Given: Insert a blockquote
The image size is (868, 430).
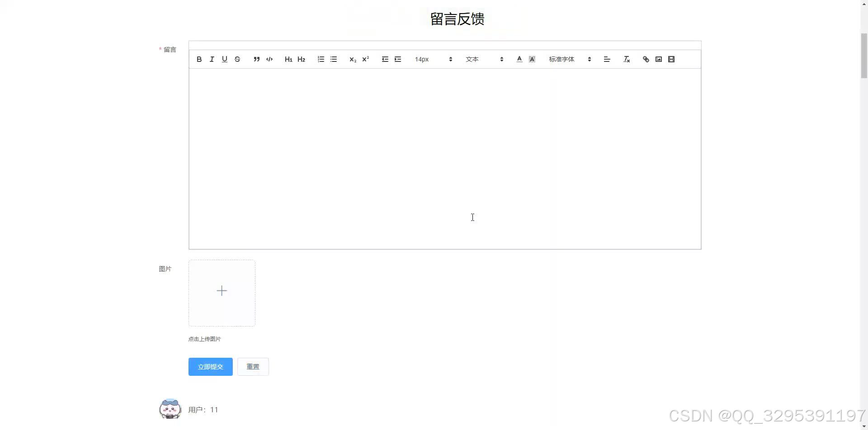Looking at the screenshot, I should point(256,59).
